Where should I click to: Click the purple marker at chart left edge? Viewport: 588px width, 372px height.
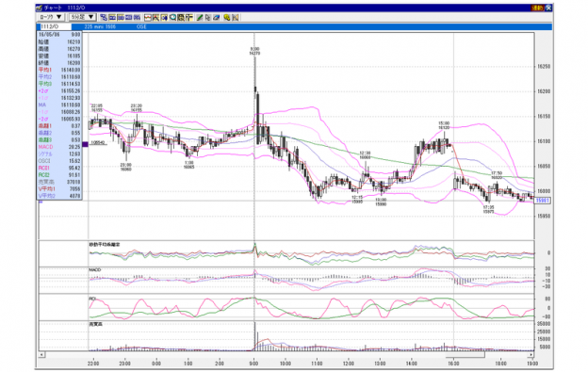[85, 144]
